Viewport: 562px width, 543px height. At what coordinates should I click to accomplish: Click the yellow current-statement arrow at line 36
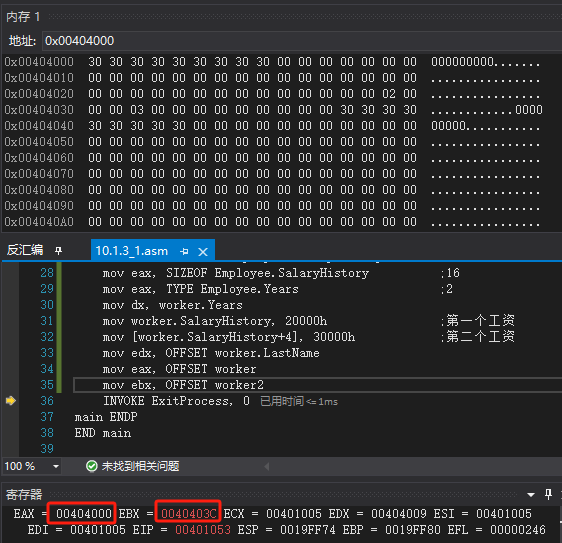(11, 400)
